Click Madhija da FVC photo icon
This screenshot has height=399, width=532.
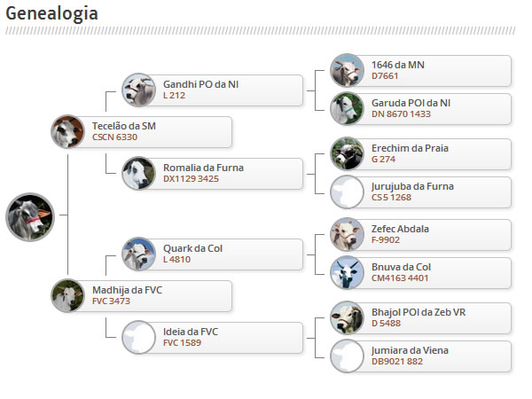point(67,295)
